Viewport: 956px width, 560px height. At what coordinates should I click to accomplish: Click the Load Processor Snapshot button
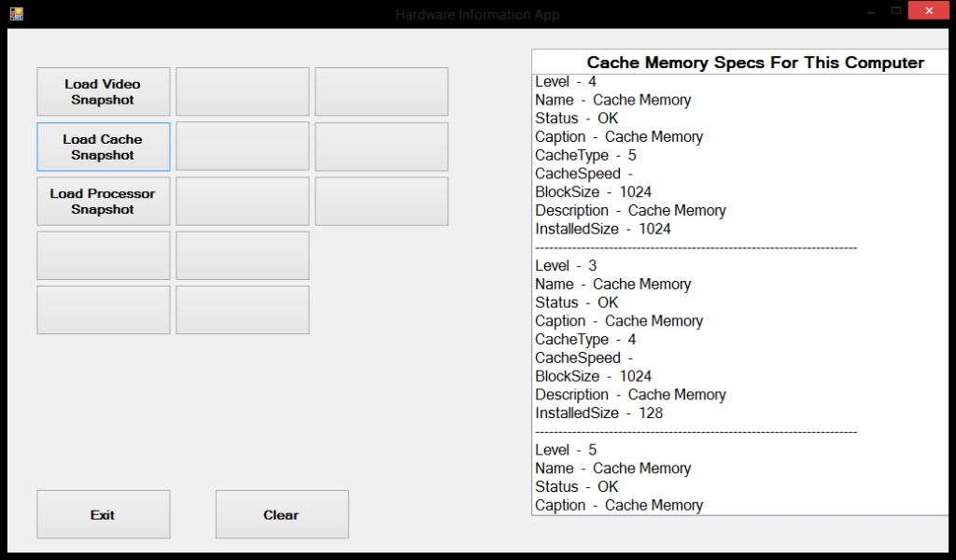pyautogui.click(x=103, y=201)
